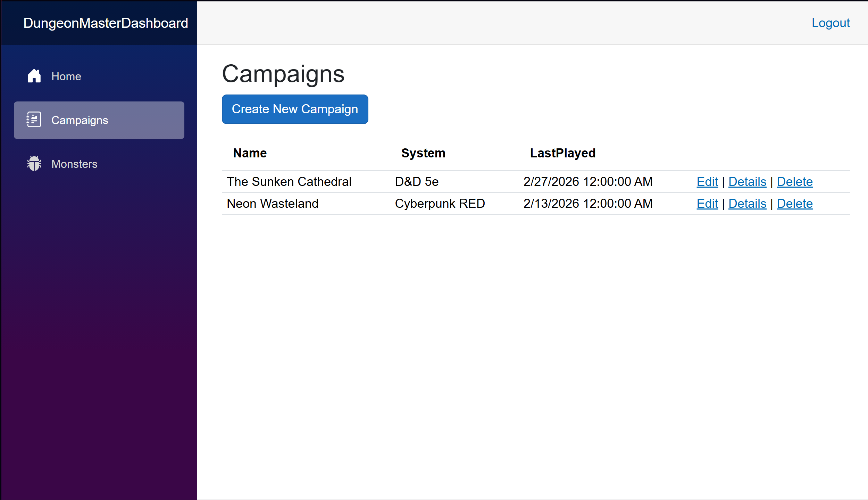Click Logout in the top bar
Screen dimensions: 868x500
831,23
